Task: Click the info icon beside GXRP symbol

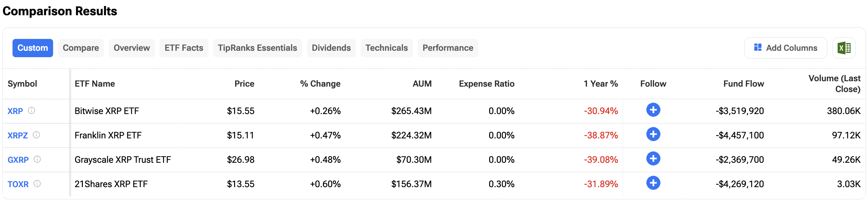Action: click(37, 159)
